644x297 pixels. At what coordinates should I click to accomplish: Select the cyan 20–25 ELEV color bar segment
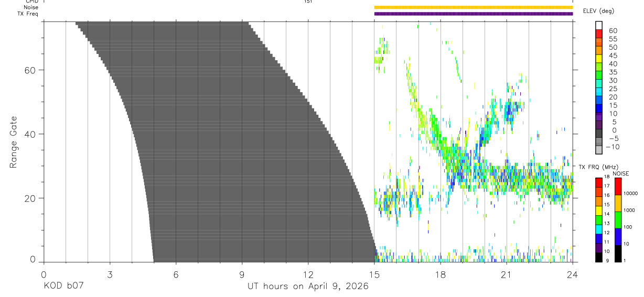pos(598,93)
